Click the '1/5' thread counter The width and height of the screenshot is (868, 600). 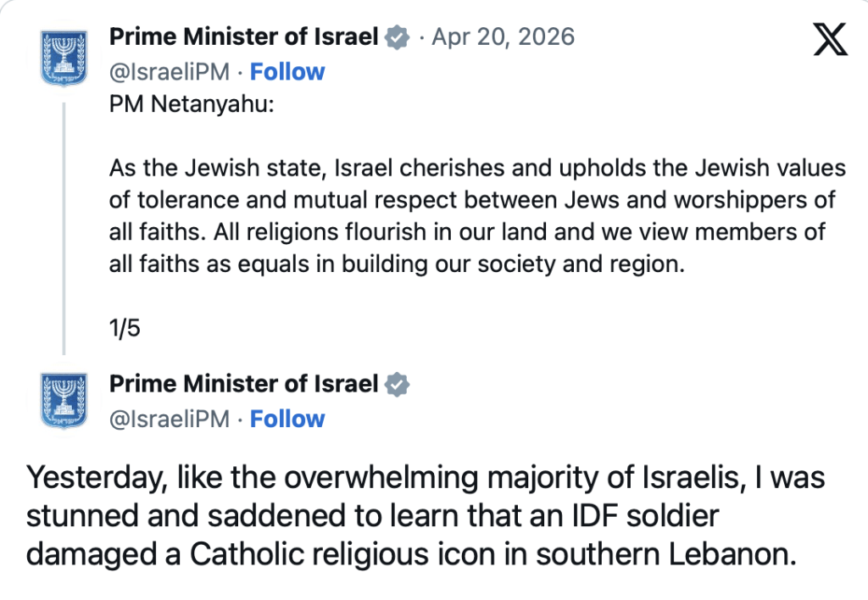click(125, 329)
